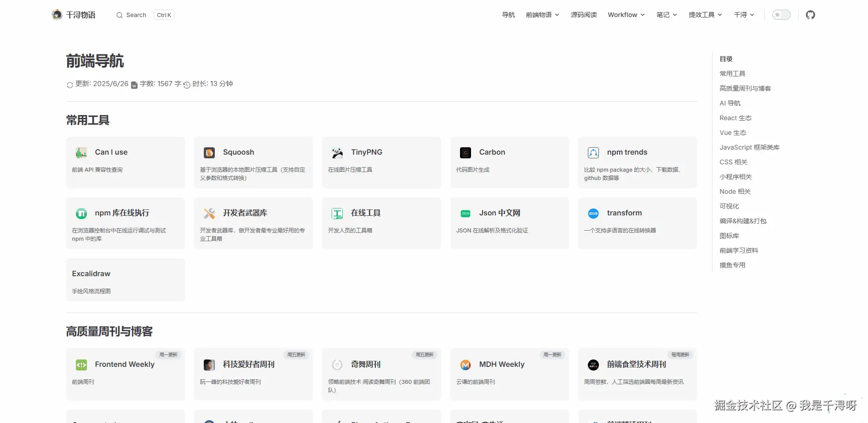Click the 科技爱好者周刊 avatar icon
Screen dimensions: 868x423
point(209,365)
